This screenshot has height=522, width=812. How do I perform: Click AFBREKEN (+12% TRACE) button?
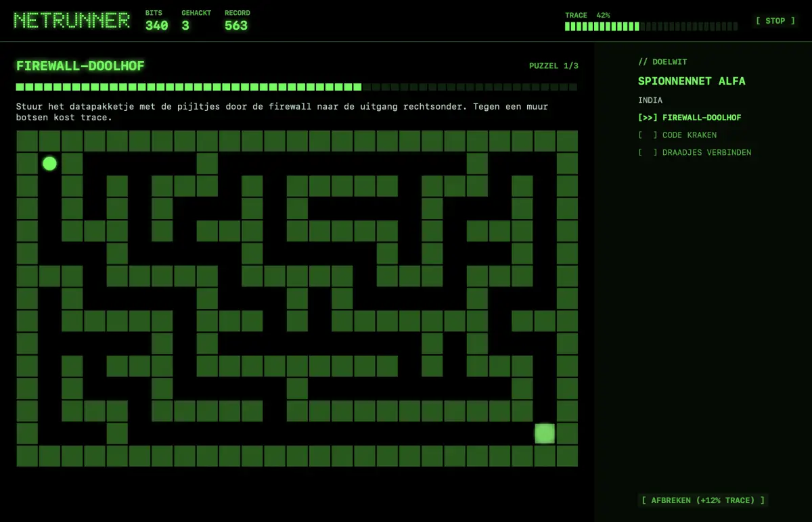pyautogui.click(x=703, y=500)
